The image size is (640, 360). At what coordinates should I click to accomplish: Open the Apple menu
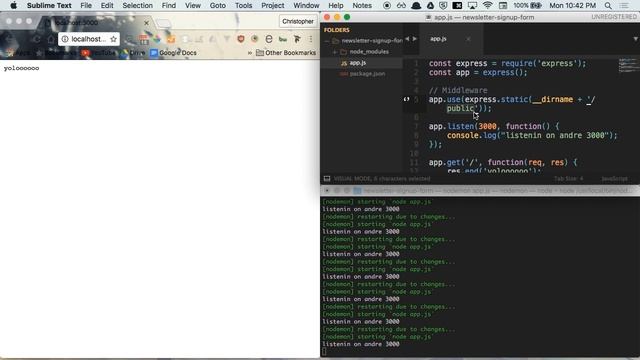coord(13,6)
